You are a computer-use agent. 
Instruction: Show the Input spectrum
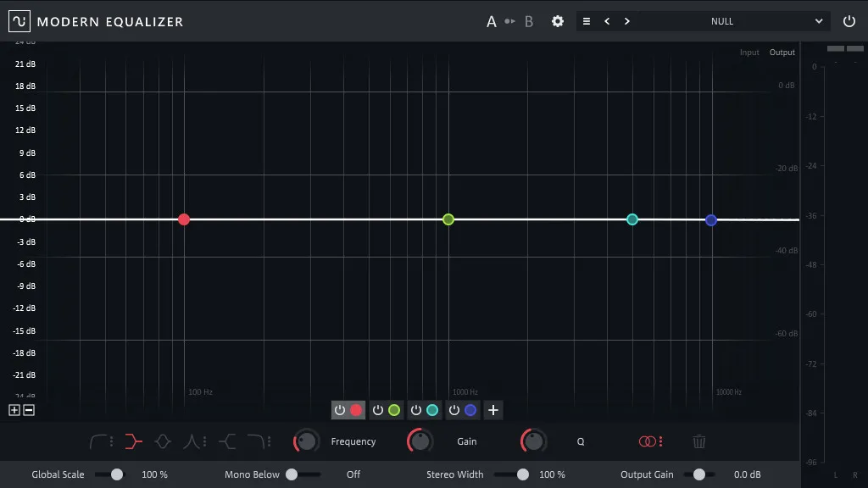(749, 53)
